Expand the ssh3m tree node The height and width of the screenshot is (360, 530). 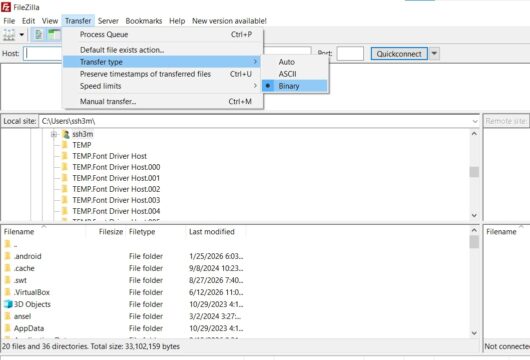(54, 135)
